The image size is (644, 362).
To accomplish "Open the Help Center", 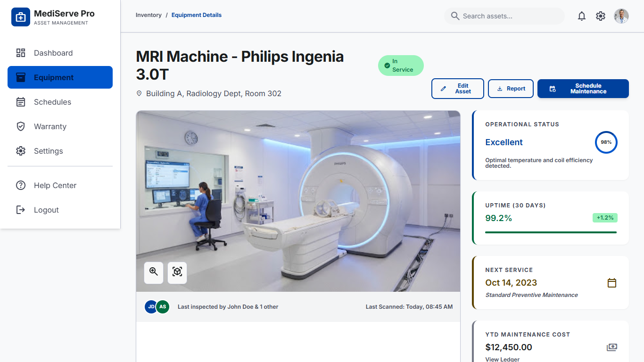I will click(x=60, y=185).
